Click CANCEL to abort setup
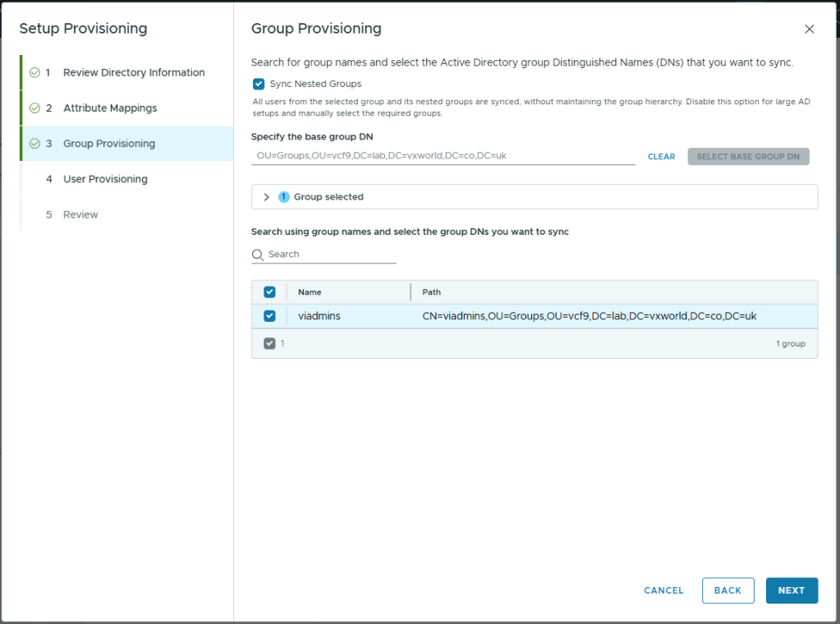Screen dimensions: 840x624 tap(663, 590)
